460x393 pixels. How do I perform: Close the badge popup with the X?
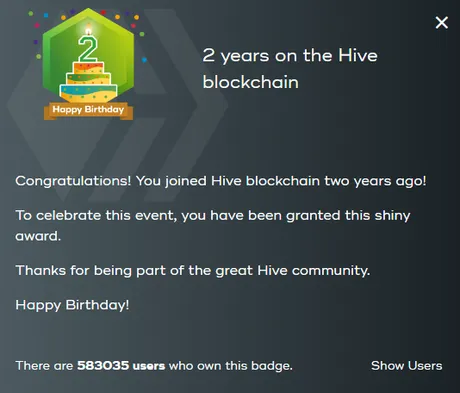pyautogui.click(x=442, y=23)
